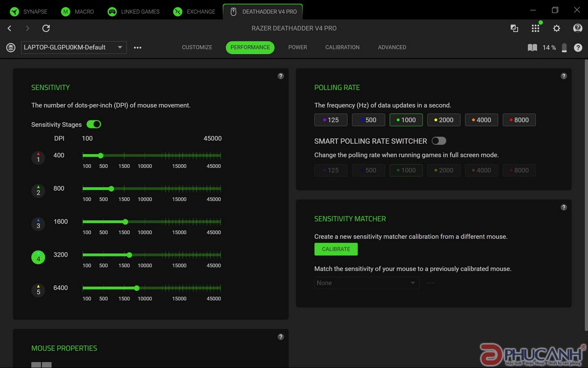Click the Linked Games controller icon
Viewport: 588px width, 368px height.
[112, 11]
